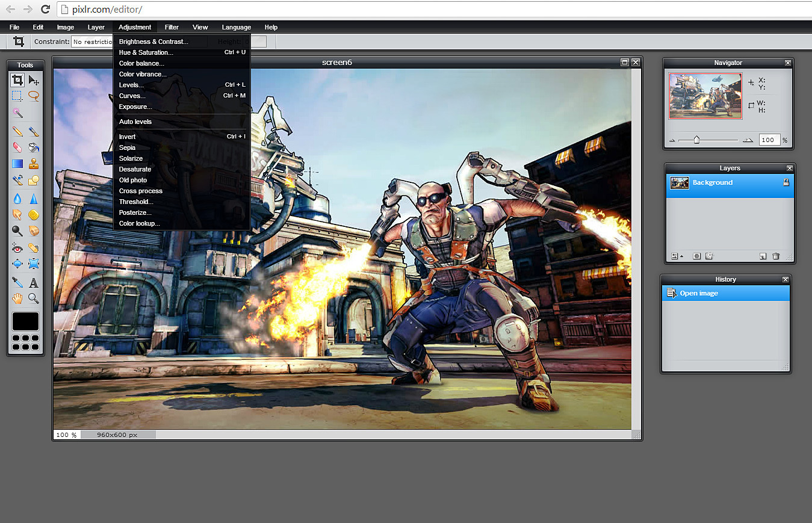Pick the Eraser tool
The image size is (812, 523).
[x=17, y=147]
